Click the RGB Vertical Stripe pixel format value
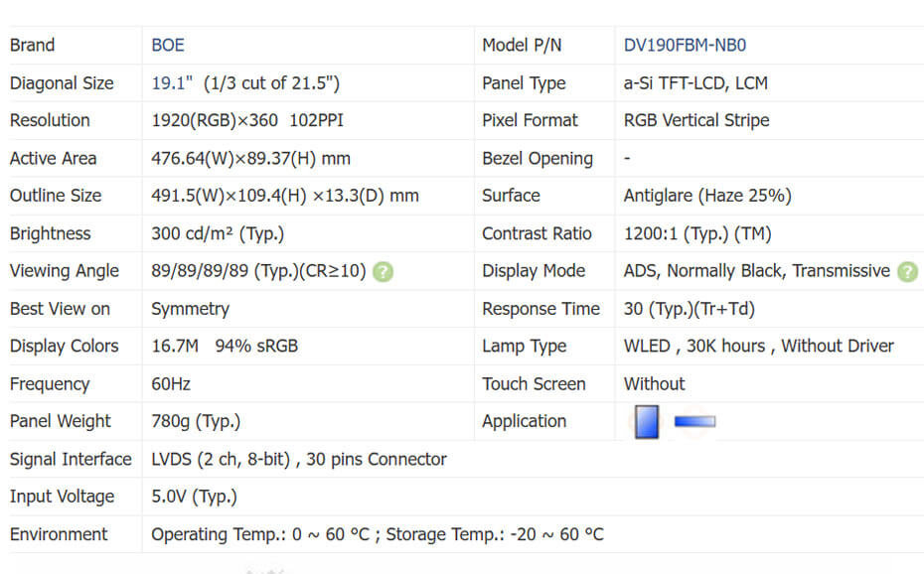The height and width of the screenshot is (574, 924). tap(696, 120)
